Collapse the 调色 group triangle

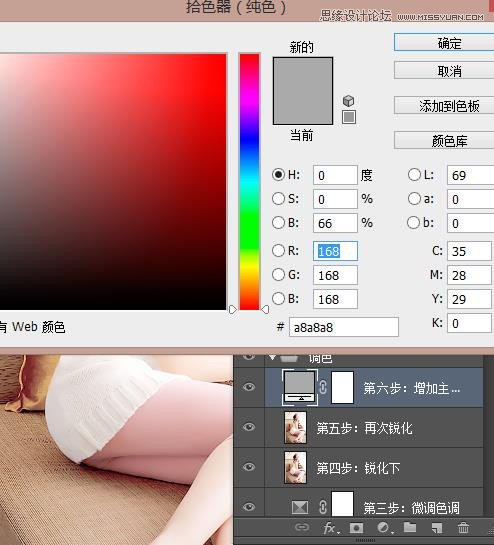273,357
